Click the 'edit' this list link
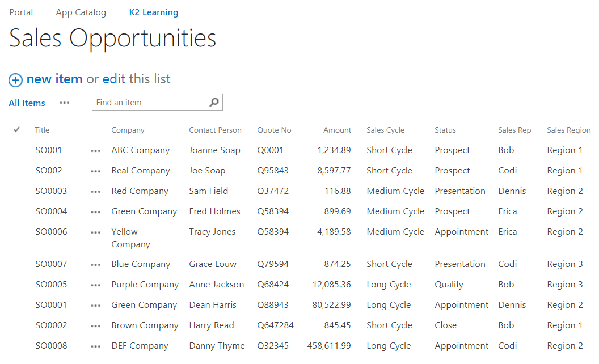 114,79
